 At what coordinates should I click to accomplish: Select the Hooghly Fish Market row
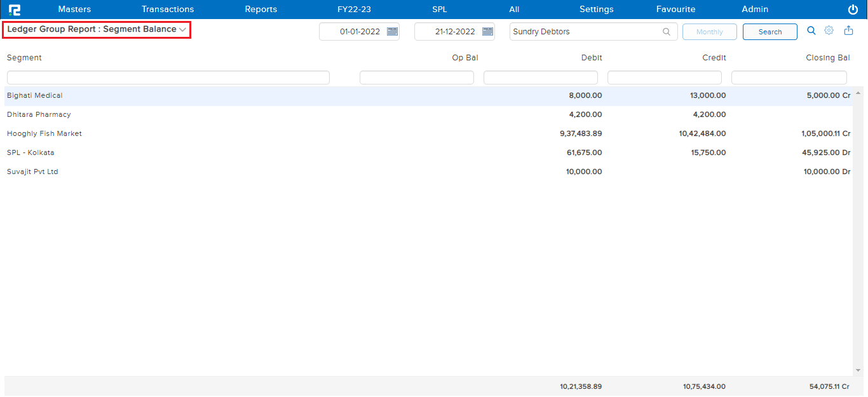pyautogui.click(x=44, y=133)
